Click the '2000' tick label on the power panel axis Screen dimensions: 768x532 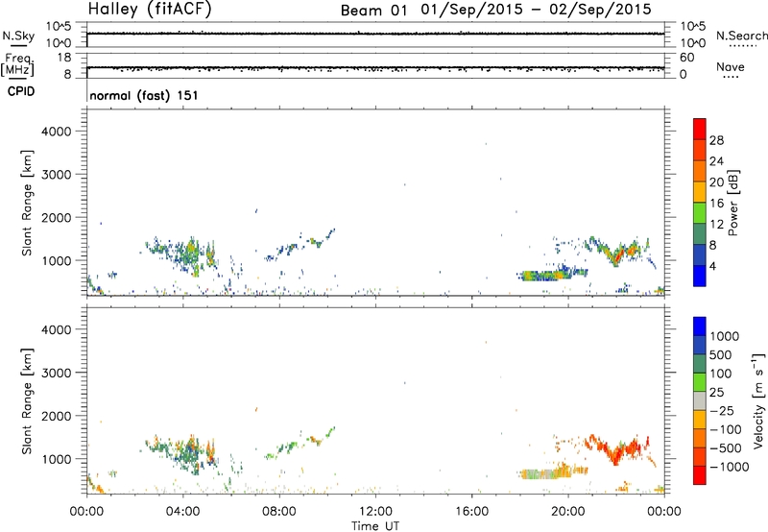point(57,217)
